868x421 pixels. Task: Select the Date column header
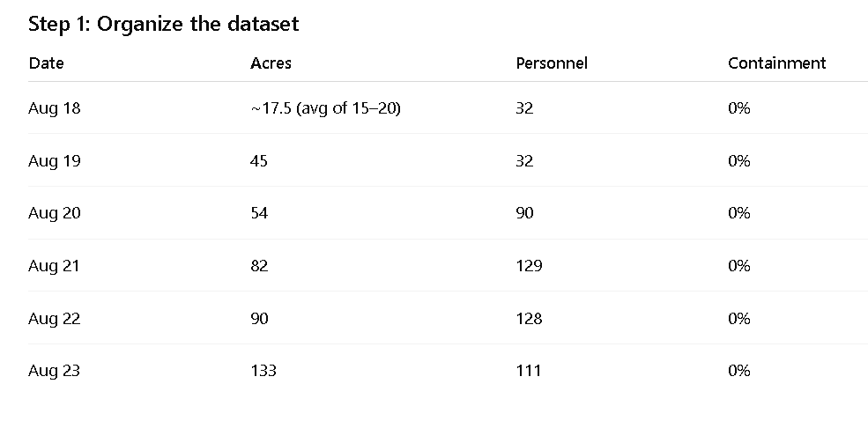click(x=46, y=63)
